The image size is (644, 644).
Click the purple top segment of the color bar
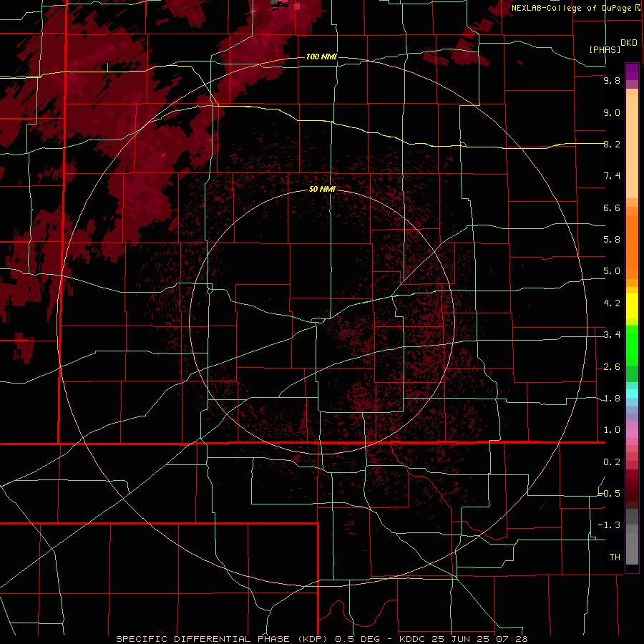[632, 72]
